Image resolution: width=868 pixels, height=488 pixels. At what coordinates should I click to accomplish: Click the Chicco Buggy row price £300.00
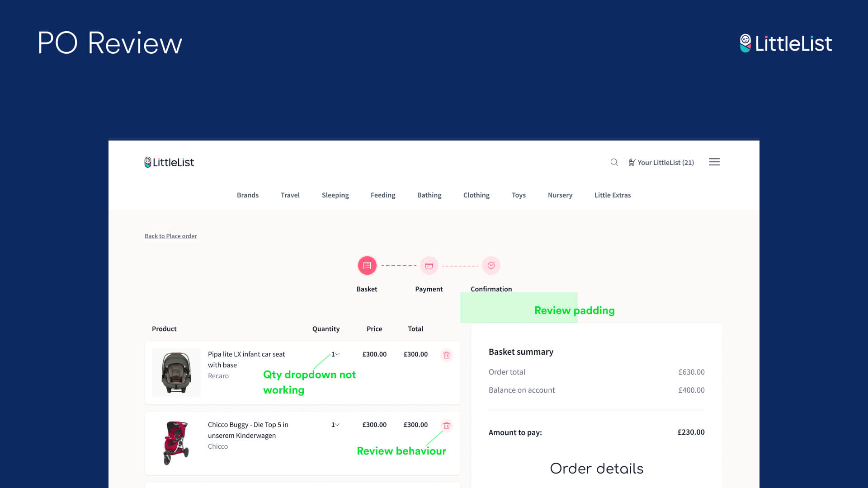(x=374, y=425)
